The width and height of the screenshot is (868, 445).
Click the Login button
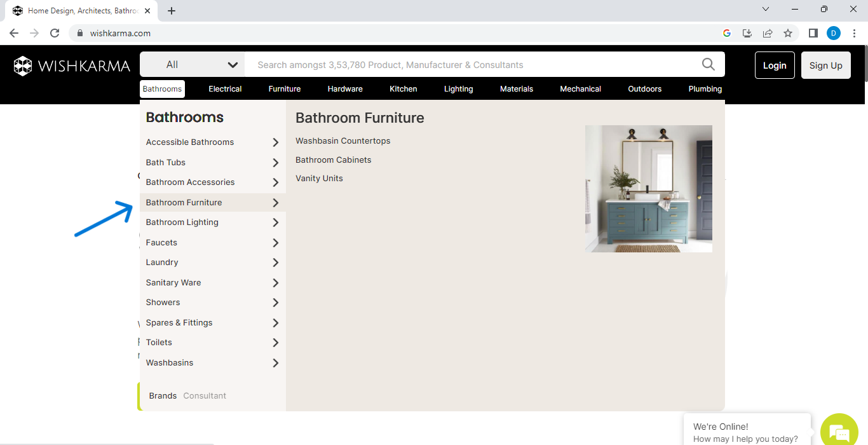[x=774, y=65]
